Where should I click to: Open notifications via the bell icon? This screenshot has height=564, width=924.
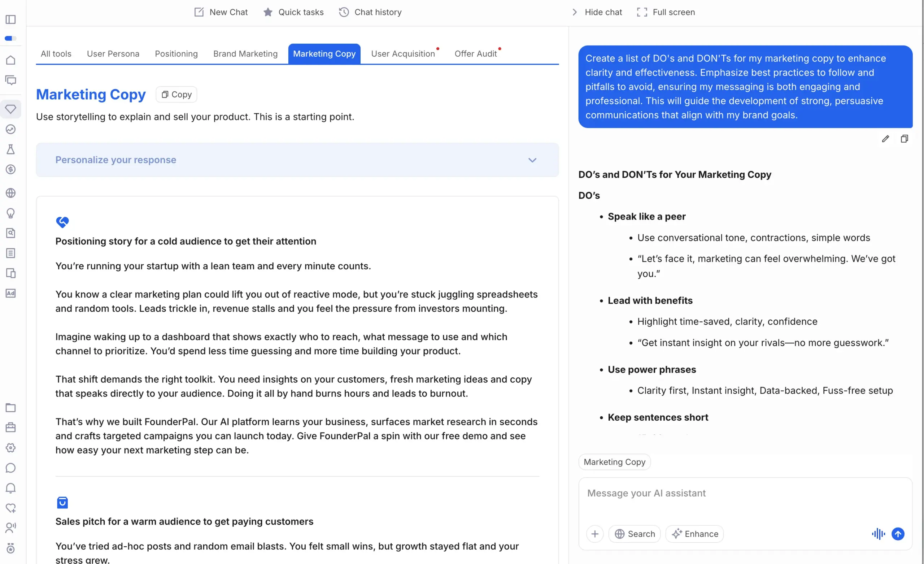[11, 488]
